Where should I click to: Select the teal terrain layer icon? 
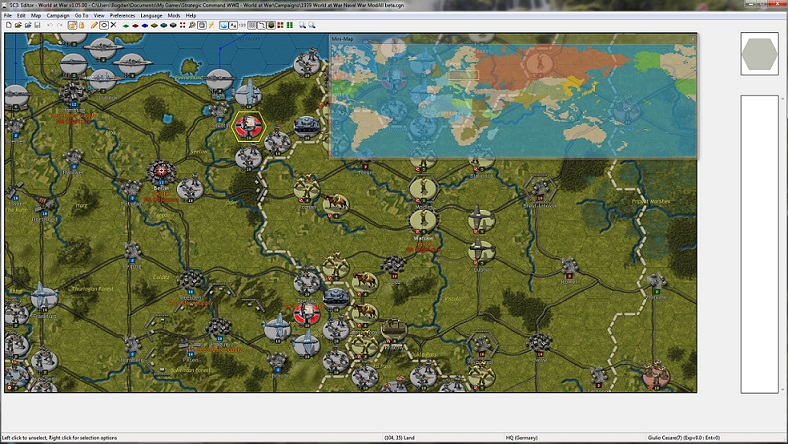[164, 25]
